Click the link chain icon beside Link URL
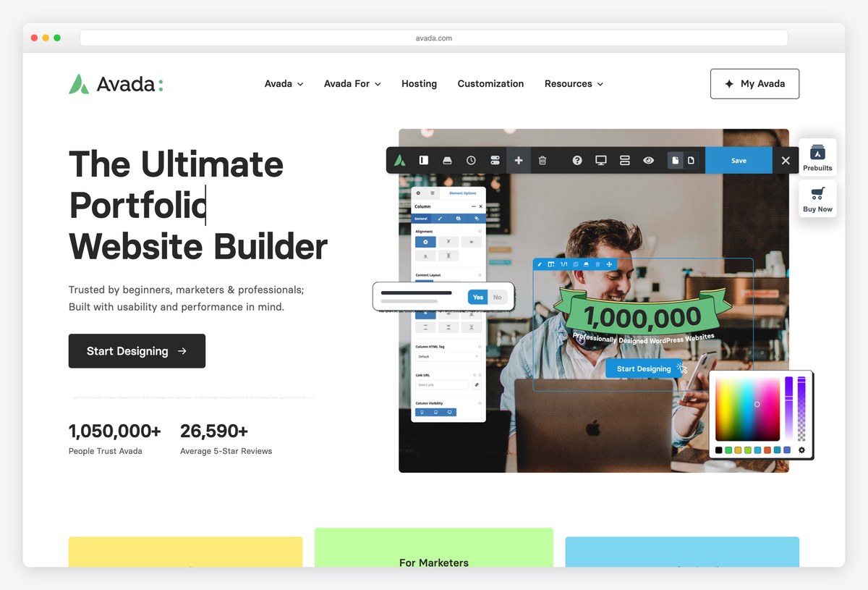Image resolution: width=868 pixels, height=590 pixels. (477, 384)
